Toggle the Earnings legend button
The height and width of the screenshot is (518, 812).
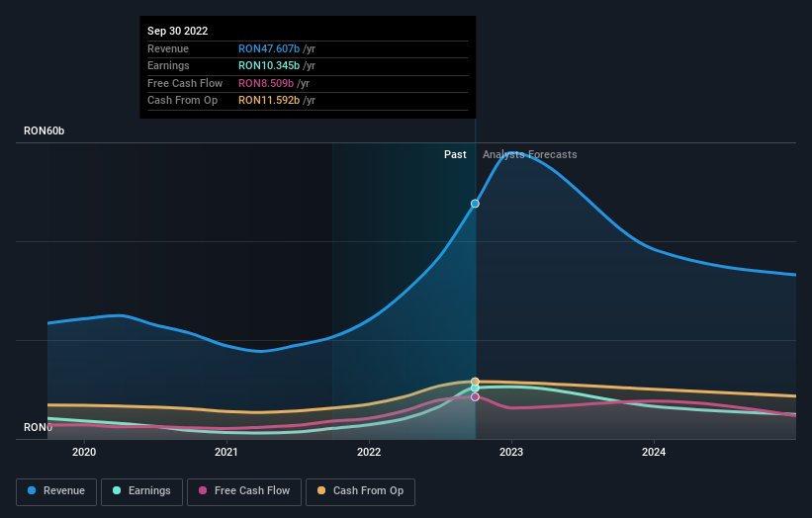pos(141,491)
